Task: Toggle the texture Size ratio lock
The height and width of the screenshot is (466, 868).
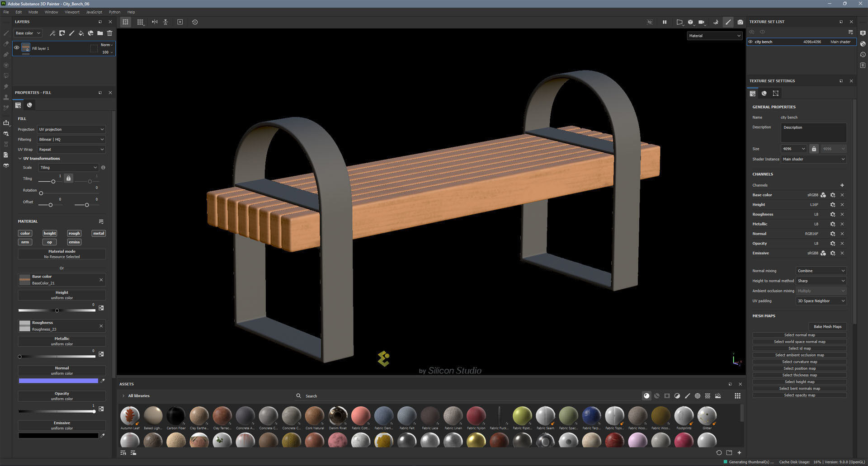Action: pyautogui.click(x=814, y=149)
